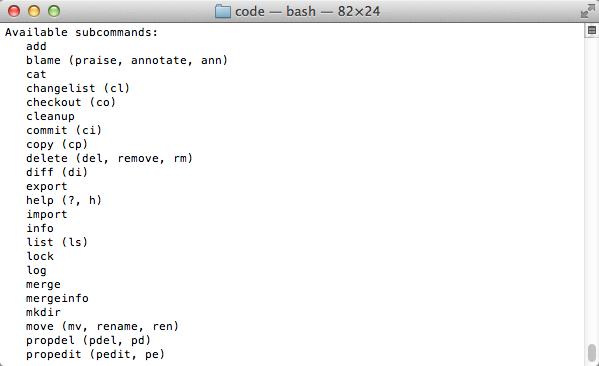Click the vertical scrollbar track above thumb
The height and width of the screenshot is (366, 599).
591,190
